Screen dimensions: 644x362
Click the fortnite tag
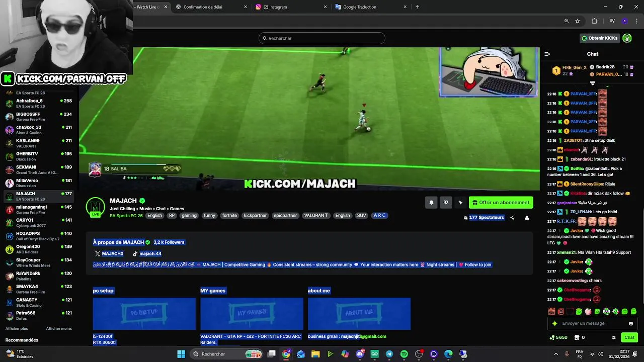click(x=229, y=216)
